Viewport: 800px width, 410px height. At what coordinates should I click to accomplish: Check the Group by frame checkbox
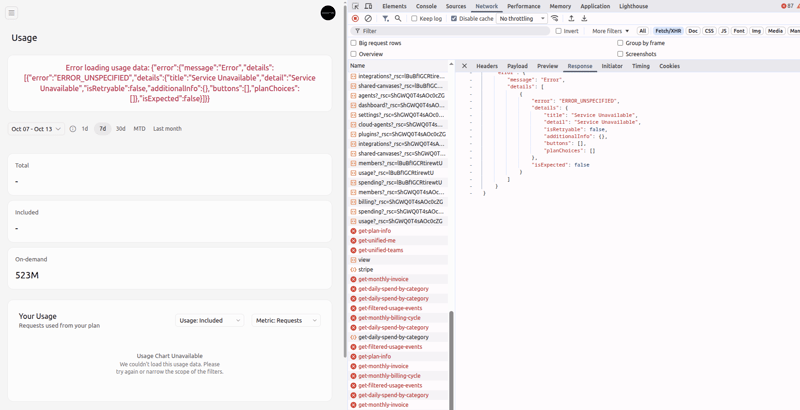click(x=620, y=43)
